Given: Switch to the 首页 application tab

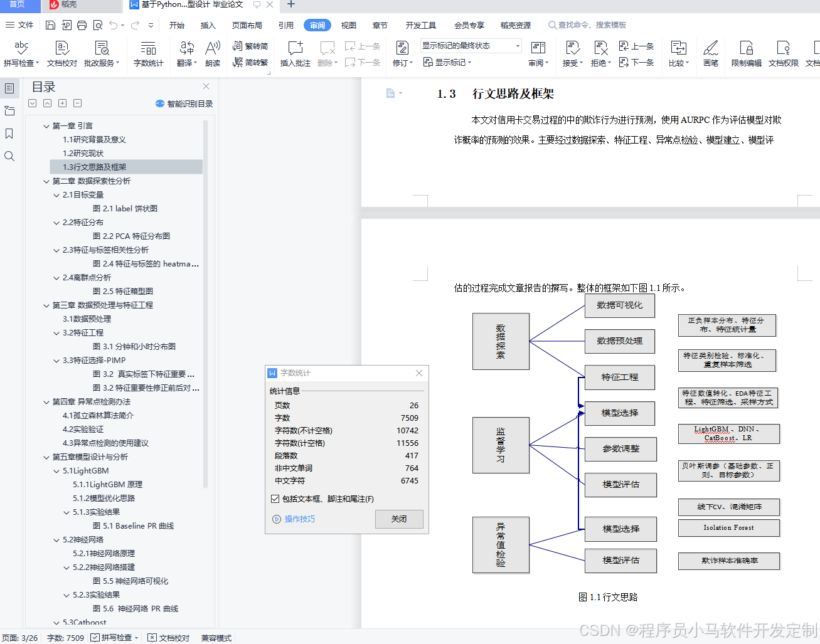Looking at the screenshot, I should (19, 6).
